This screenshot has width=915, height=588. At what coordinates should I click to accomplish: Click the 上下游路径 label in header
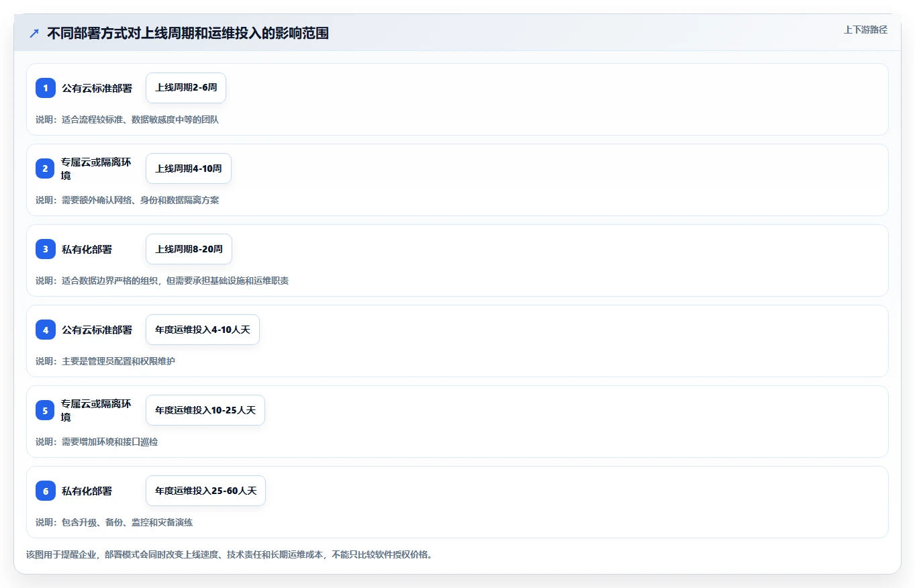pos(865,30)
